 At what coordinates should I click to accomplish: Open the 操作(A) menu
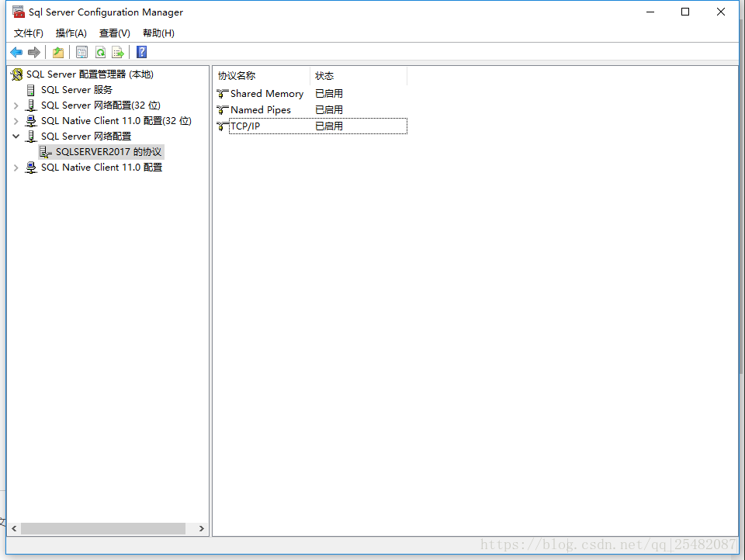coord(71,33)
